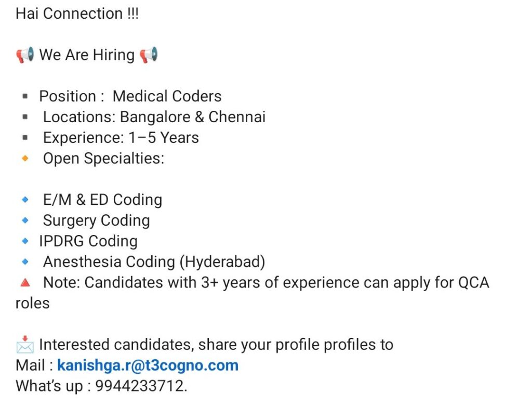Image resolution: width=532 pixels, height=404 pixels.
Task: Click the Hai Connection greeting text
Action: pos(77,14)
